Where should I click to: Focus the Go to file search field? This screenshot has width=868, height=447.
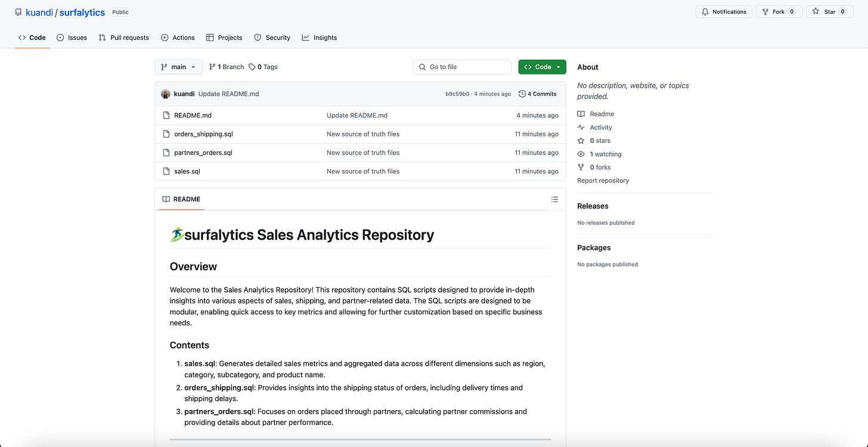(462, 67)
